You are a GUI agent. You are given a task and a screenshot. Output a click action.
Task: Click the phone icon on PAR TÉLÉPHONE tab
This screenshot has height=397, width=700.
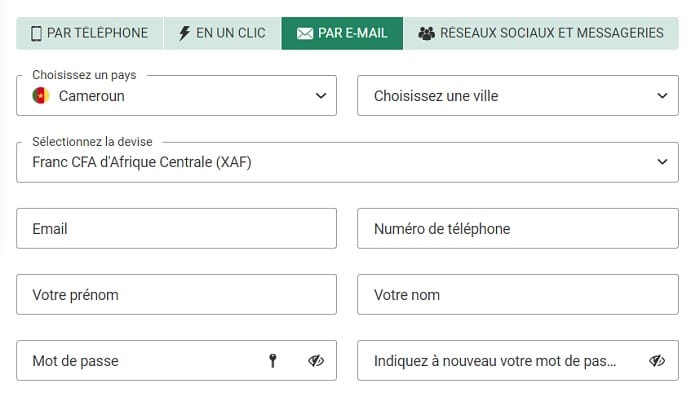(36, 33)
